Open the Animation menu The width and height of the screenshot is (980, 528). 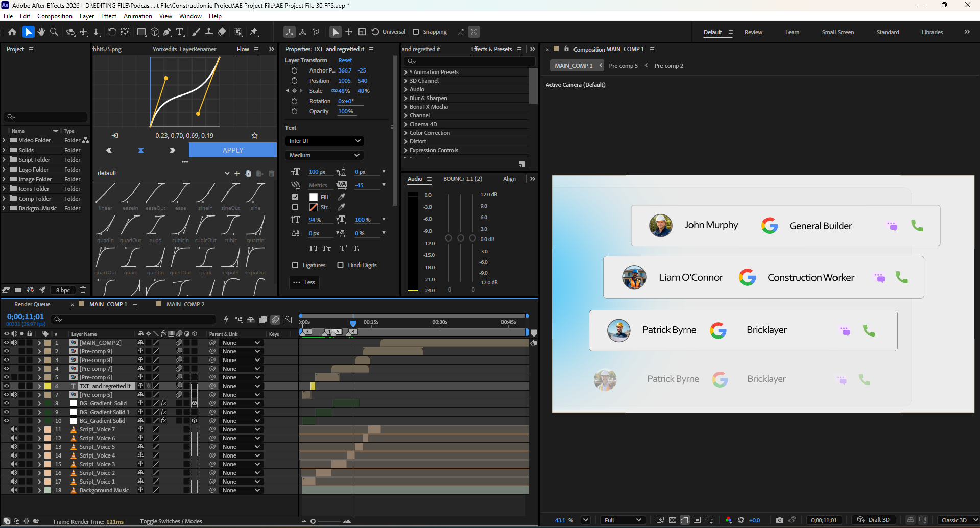point(138,16)
